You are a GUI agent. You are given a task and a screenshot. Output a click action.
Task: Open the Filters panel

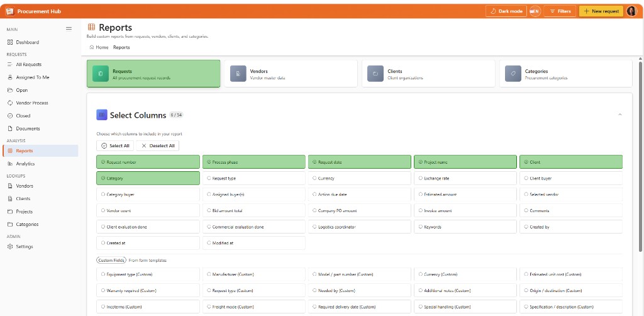(x=560, y=11)
